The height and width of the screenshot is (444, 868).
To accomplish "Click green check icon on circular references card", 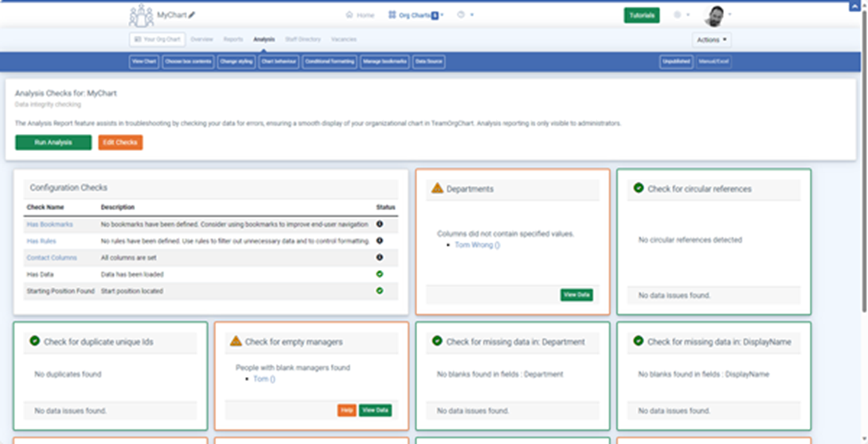I will (x=639, y=188).
